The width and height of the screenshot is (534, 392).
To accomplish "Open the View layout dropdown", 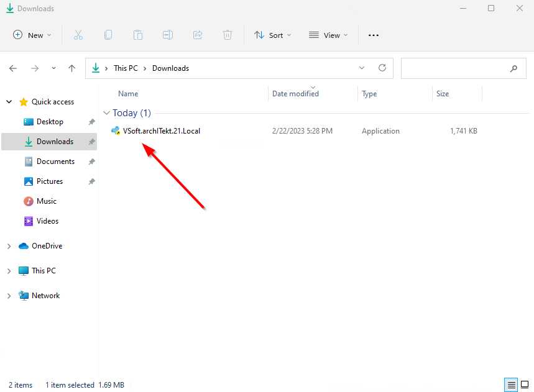I will pyautogui.click(x=328, y=35).
